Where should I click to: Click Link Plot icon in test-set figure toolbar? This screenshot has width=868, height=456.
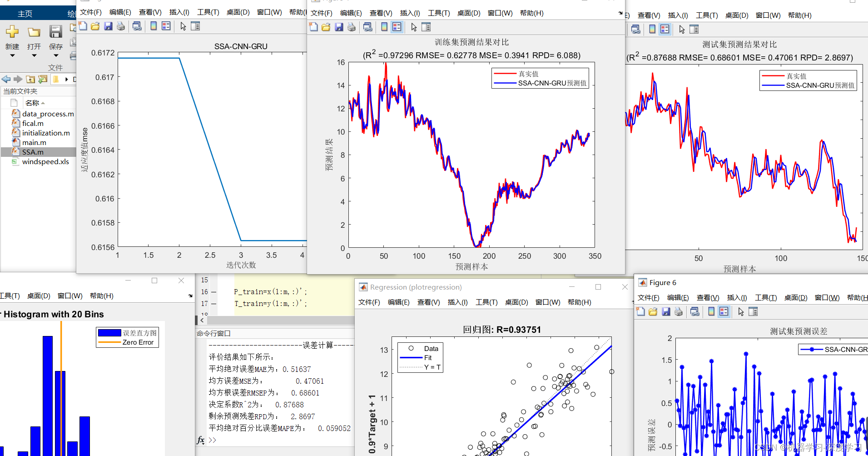pyautogui.click(x=636, y=30)
